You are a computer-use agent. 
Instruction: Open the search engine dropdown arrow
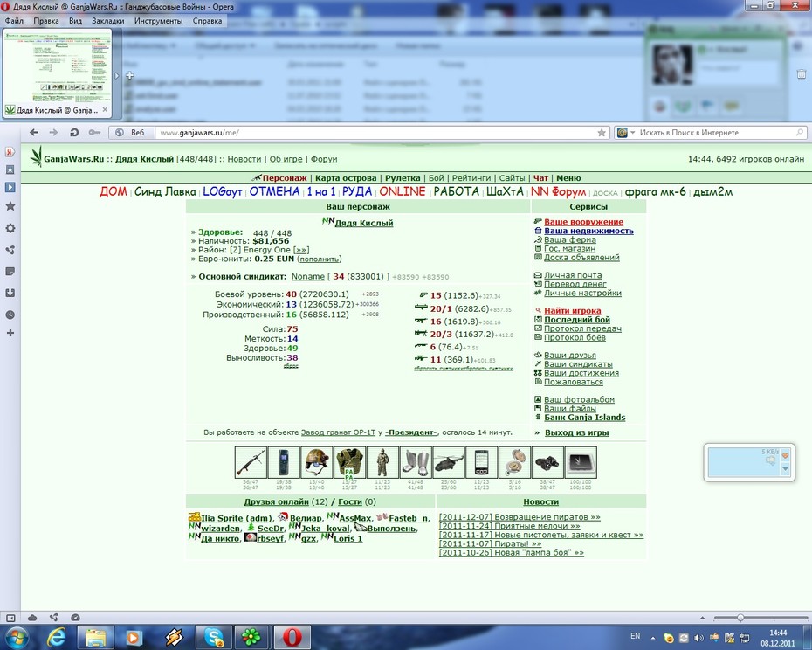[632, 133]
